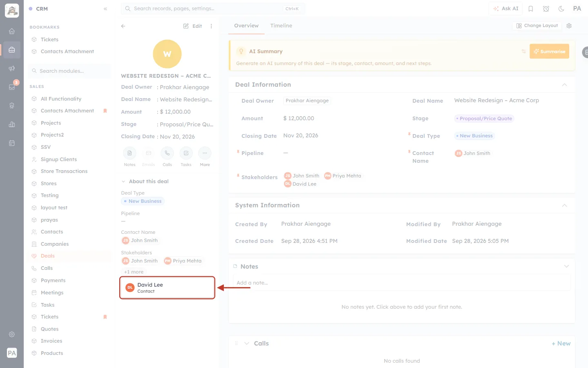Image resolution: width=588 pixels, height=368 pixels.
Task: Open the inbox icon with notification badge
Action: (x=12, y=87)
